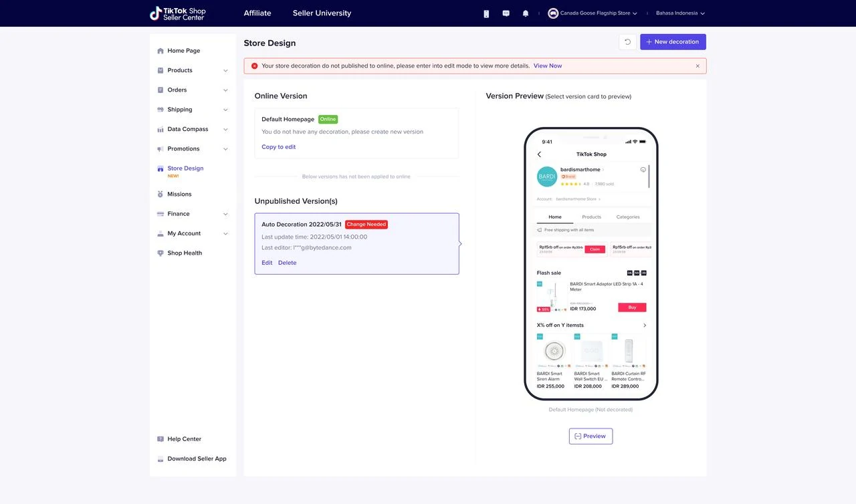Click the View Now link in alert
Image resolution: width=856 pixels, height=504 pixels.
click(547, 66)
